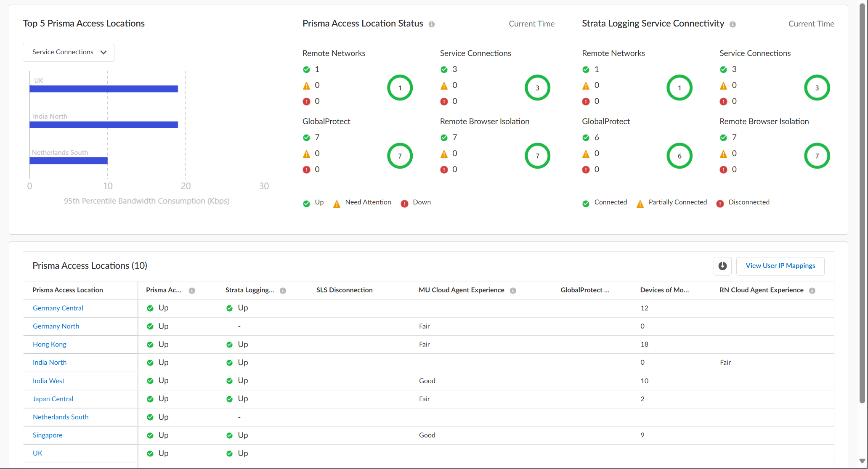This screenshot has height=469, width=868.
Task: Open Hong Kong location link
Action: pyautogui.click(x=50, y=344)
